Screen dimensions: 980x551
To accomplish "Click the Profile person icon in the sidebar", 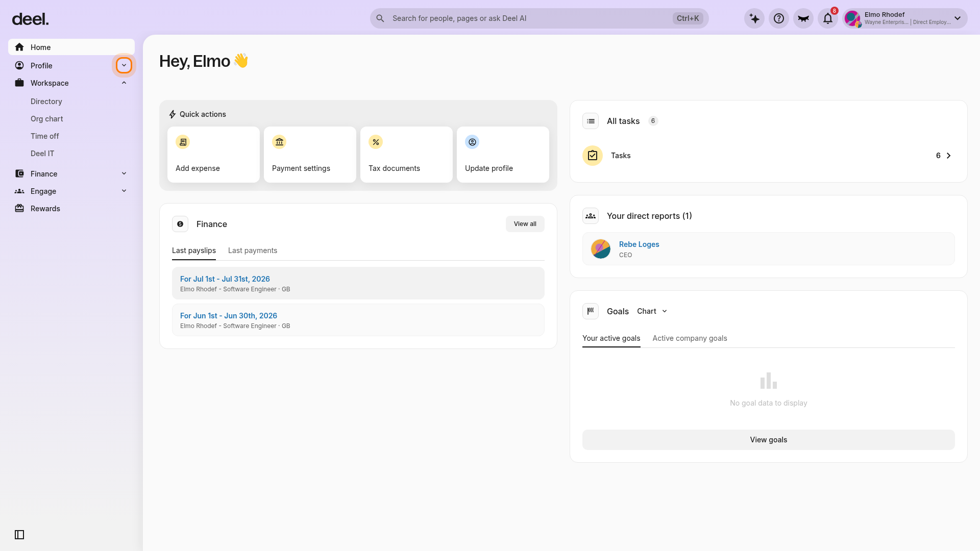I will (x=19, y=65).
